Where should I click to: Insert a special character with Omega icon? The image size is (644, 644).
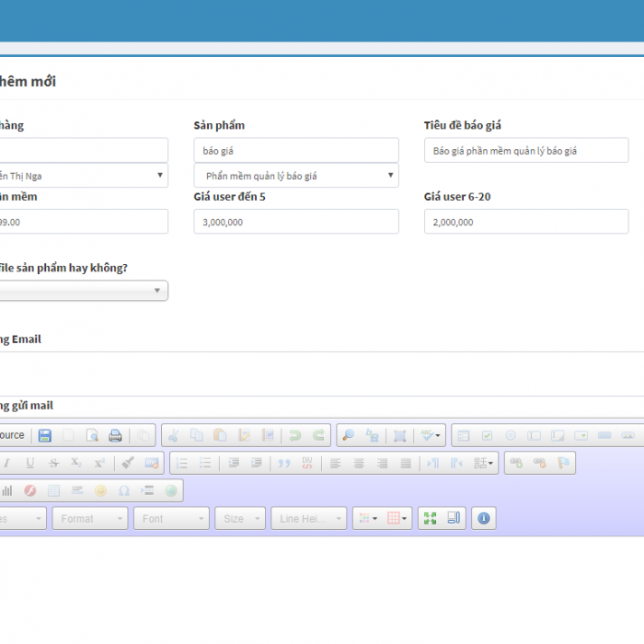pyautogui.click(x=124, y=490)
